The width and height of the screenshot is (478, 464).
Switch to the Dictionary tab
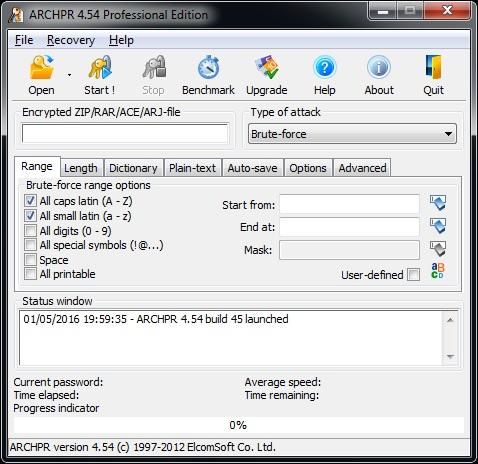tap(133, 168)
